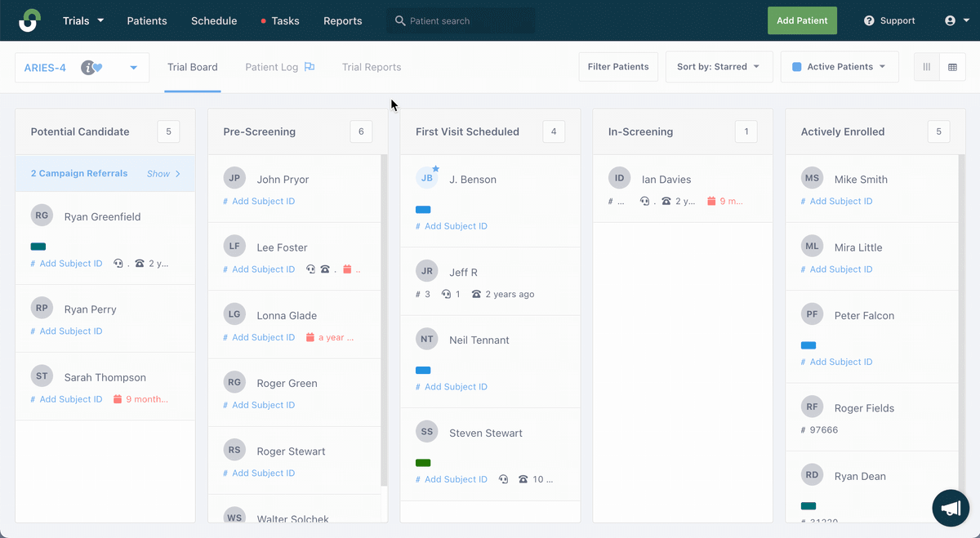Click the app logo in the top navbar
The image size is (980, 538).
pos(29,20)
